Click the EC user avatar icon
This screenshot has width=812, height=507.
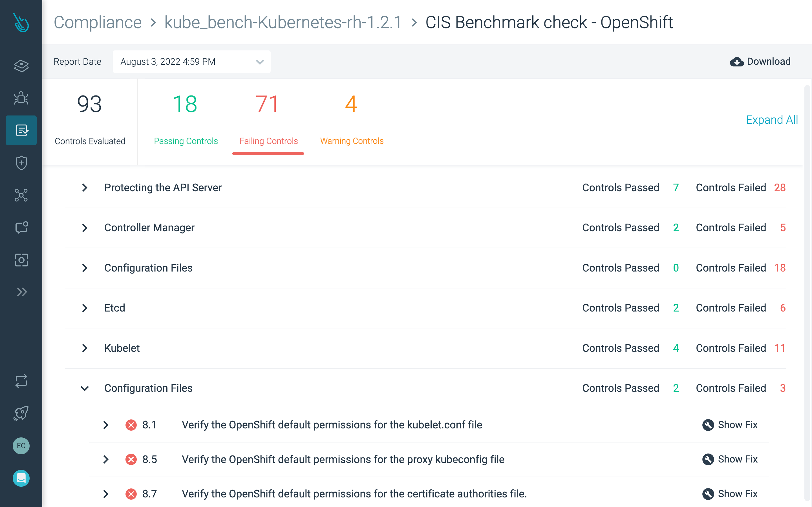pos(21,446)
